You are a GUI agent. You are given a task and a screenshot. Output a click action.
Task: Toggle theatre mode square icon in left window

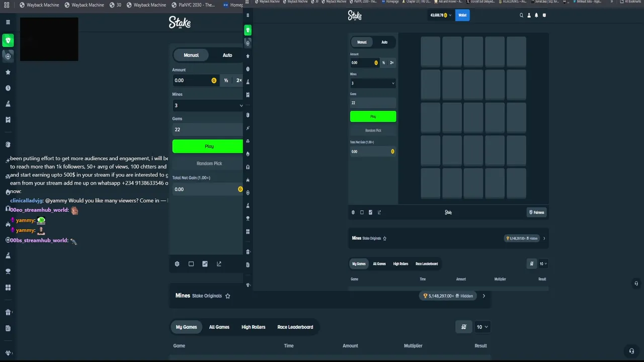pos(191,264)
